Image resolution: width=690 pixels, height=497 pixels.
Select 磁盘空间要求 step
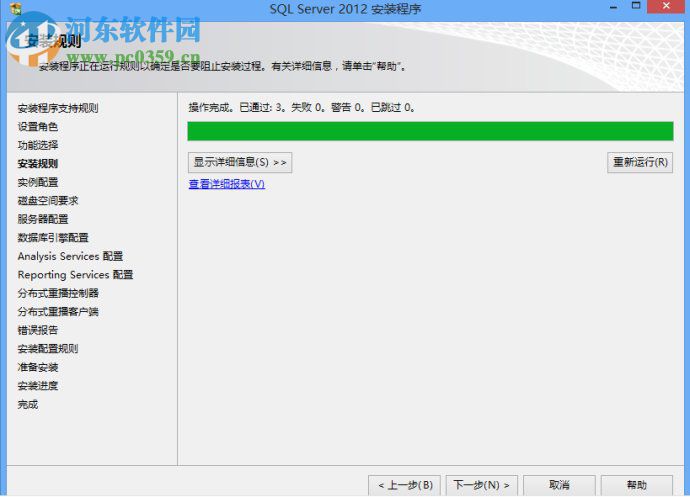pos(48,201)
